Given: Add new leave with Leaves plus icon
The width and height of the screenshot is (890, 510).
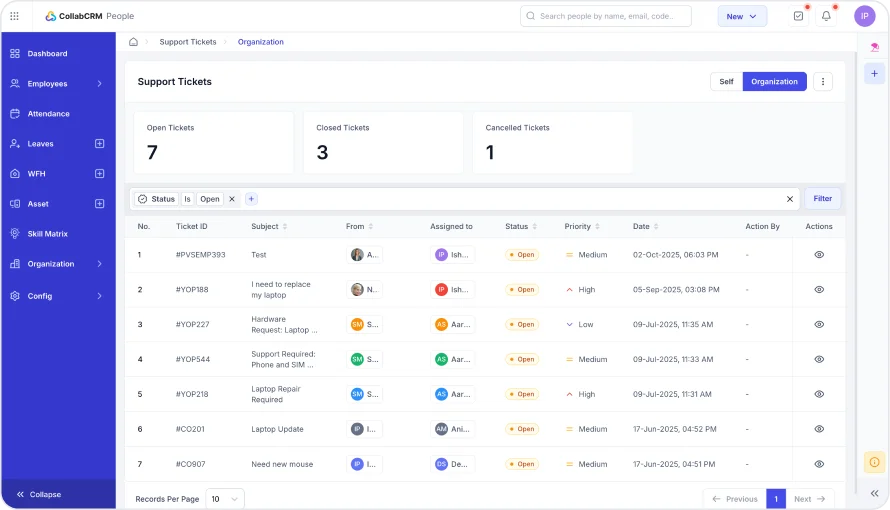Looking at the screenshot, I should click(x=99, y=144).
